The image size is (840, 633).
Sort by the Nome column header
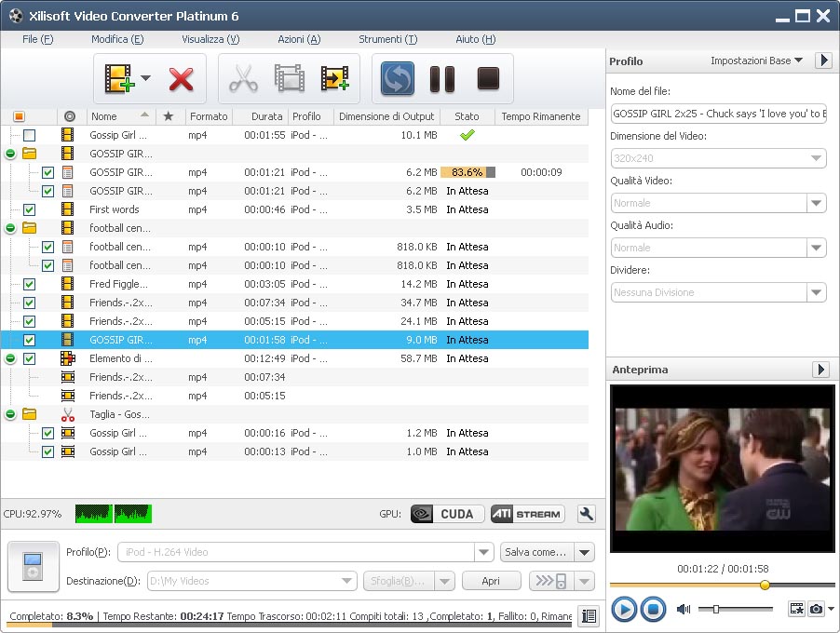[x=120, y=116]
